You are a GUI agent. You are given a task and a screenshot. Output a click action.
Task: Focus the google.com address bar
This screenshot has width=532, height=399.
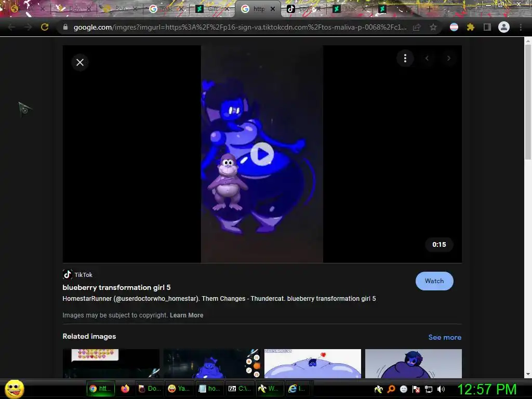pyautogui.click(x=240, y=27)
